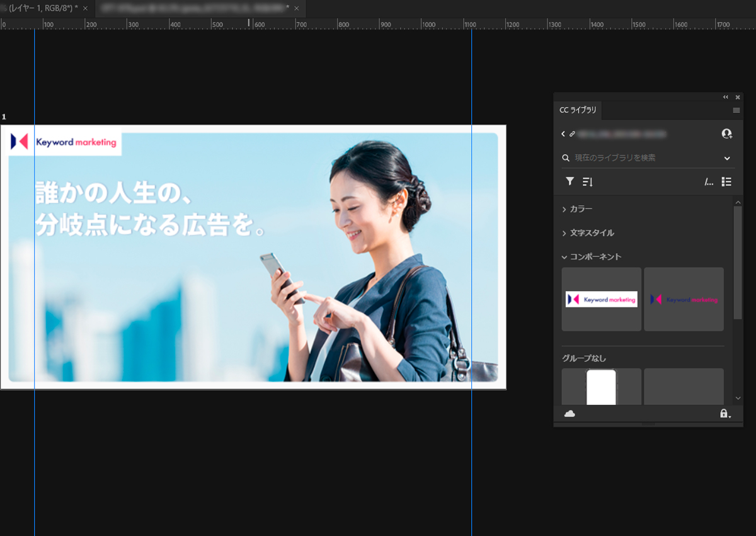Open the CC Libraries panel menu
Screen dimensions: 756x536
click(x=736, y=110)
